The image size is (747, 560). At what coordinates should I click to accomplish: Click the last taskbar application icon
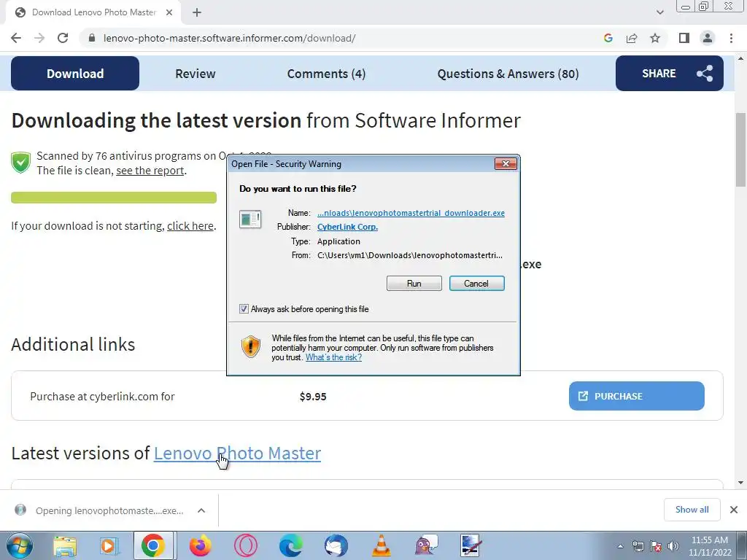point(471,545)
